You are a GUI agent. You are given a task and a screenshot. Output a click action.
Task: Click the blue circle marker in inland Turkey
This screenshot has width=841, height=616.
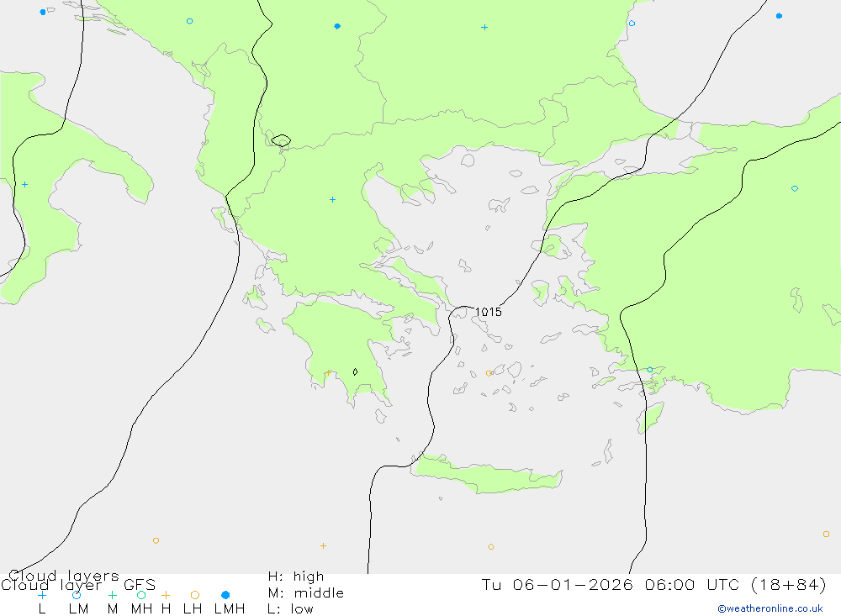coord(795,188)
